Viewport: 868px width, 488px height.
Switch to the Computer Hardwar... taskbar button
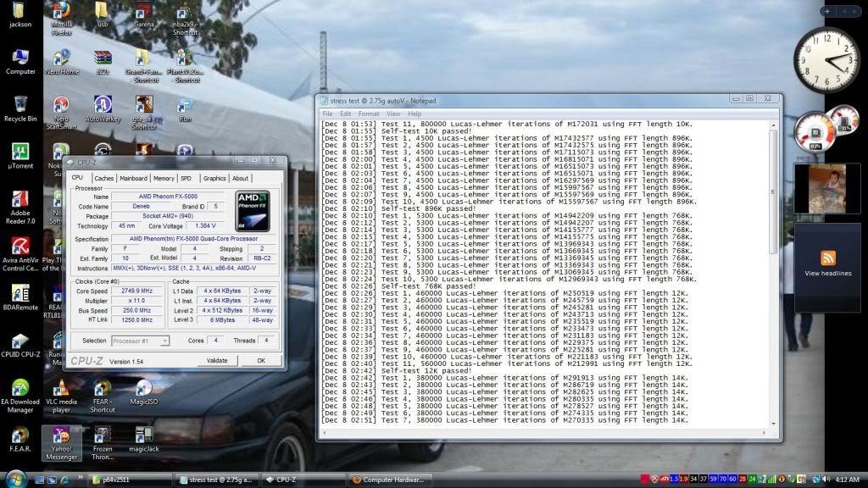tap(390, 480)
